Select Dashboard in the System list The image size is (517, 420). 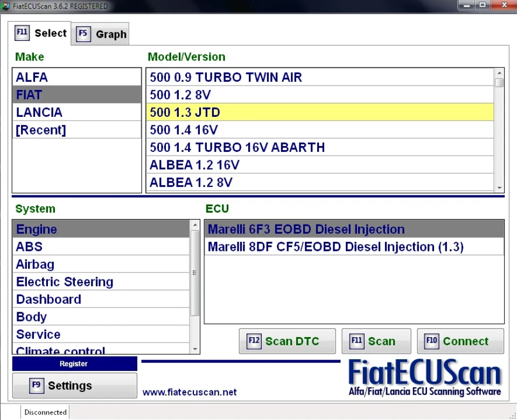101,299
